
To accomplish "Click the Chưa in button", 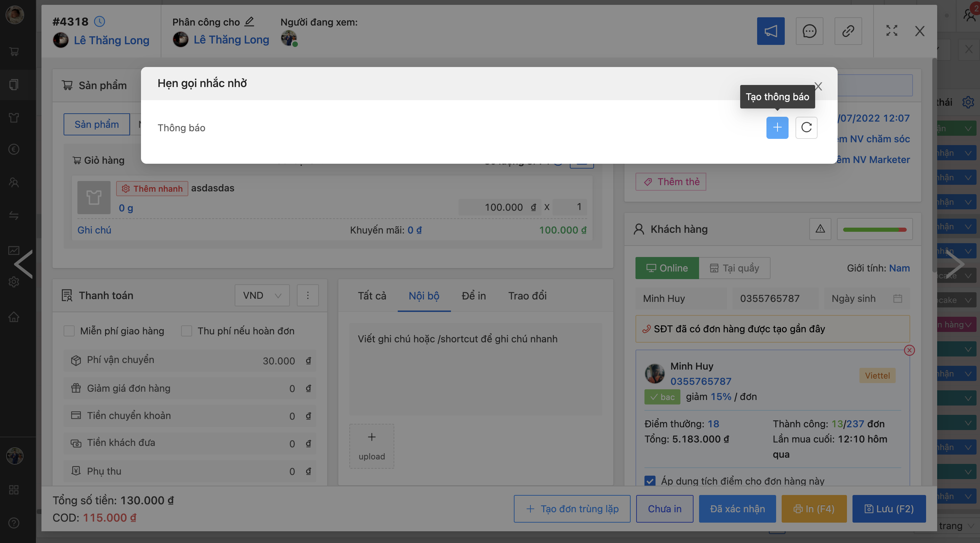I will tap(664, 509).
